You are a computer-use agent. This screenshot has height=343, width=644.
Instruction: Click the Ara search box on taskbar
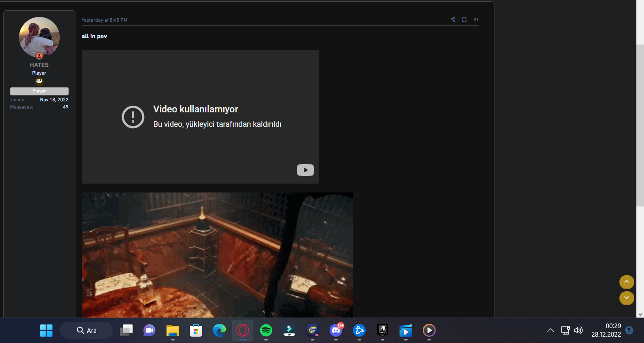[x=86, y=330]
